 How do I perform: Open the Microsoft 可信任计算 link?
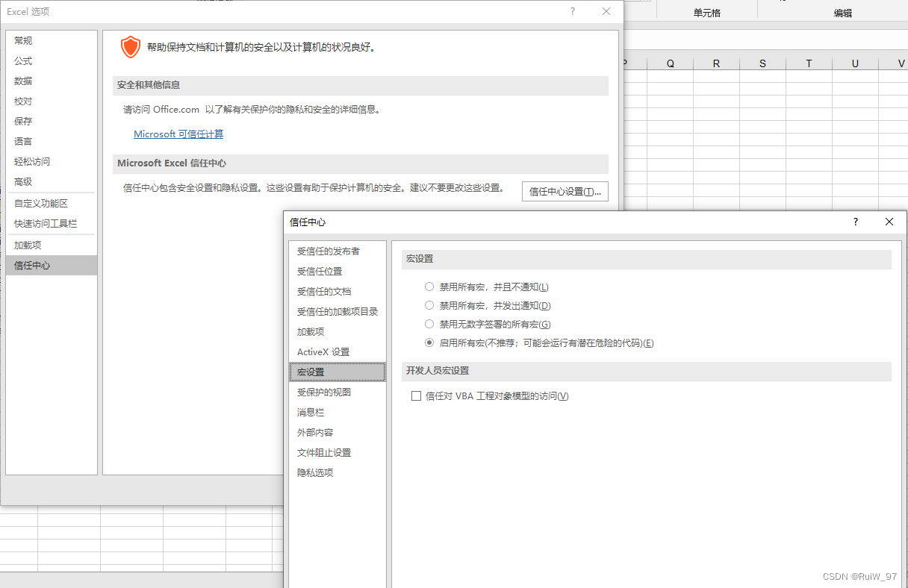point(178,134)
